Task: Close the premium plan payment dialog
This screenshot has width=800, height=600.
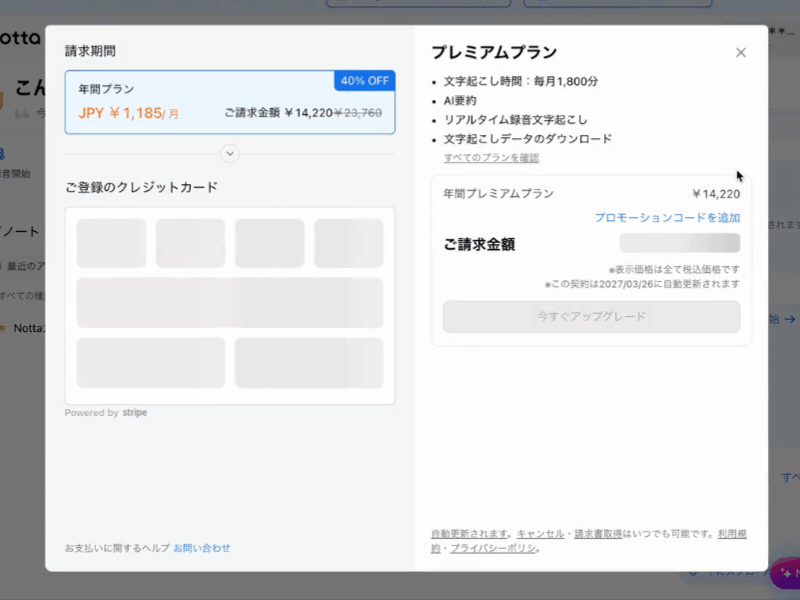Action: [x=740, y=53]
